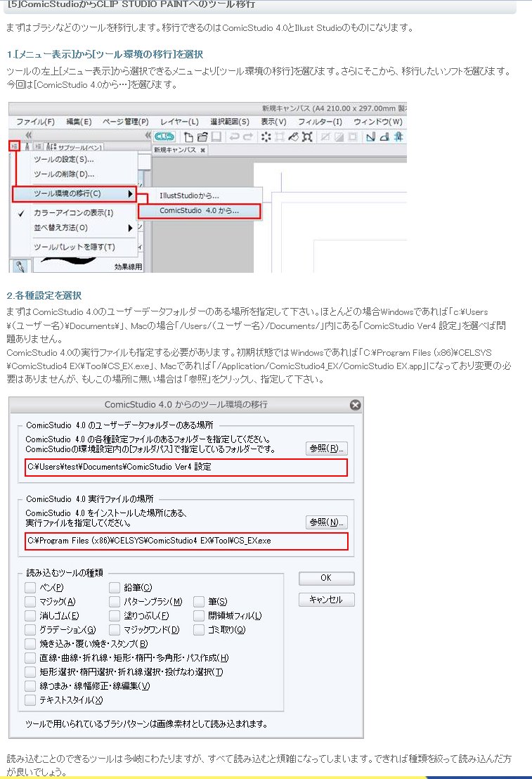Check the 消しゴム(E) checkbox
Viewport: 532px width, 779px height.
pos(30,616)
